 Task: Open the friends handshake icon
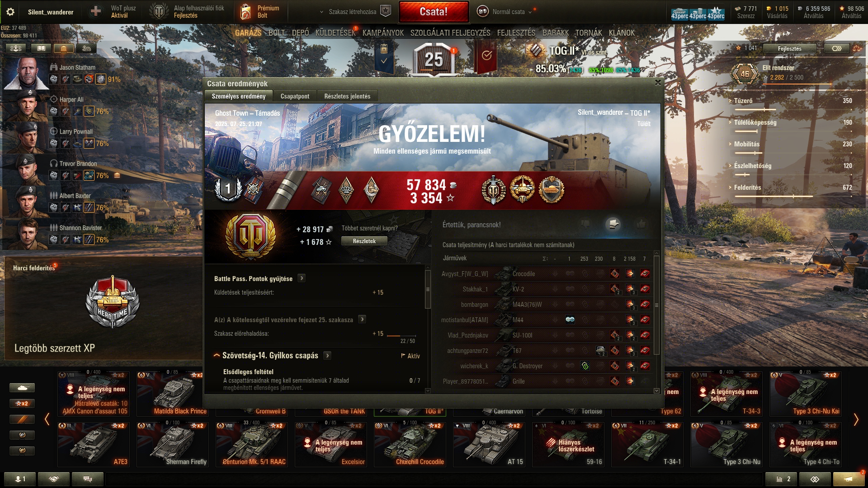click(x=54, y=479)
